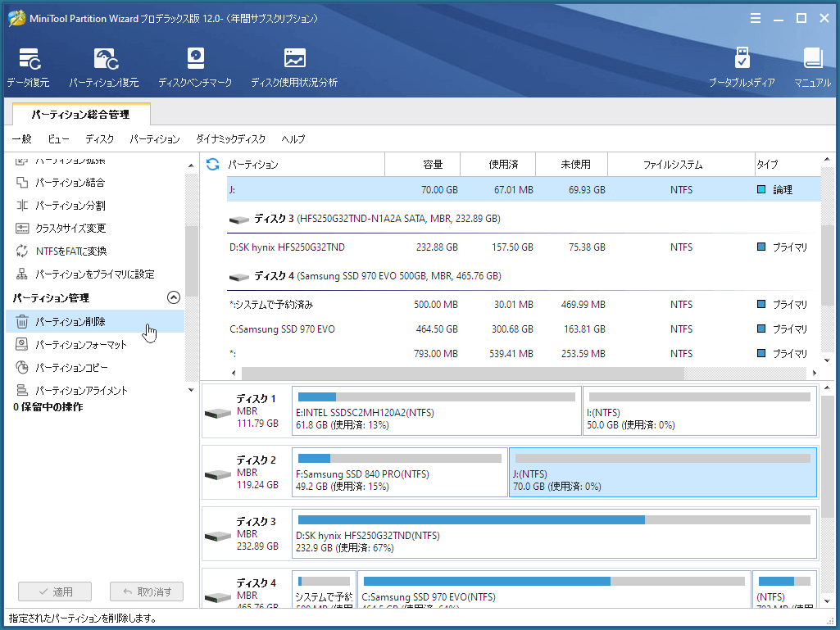Open the ビュー menu
This screenshot has height=630, width=840.
(x=58, y=139)
